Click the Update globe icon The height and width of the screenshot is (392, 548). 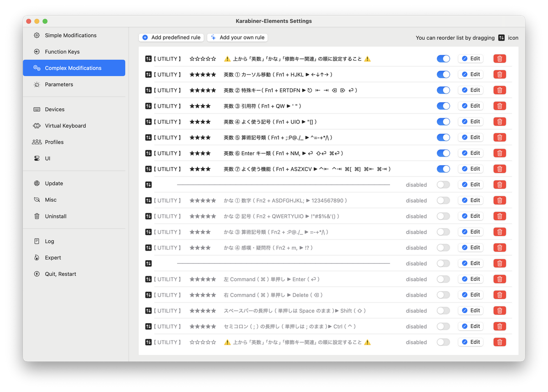coord(37,183)
